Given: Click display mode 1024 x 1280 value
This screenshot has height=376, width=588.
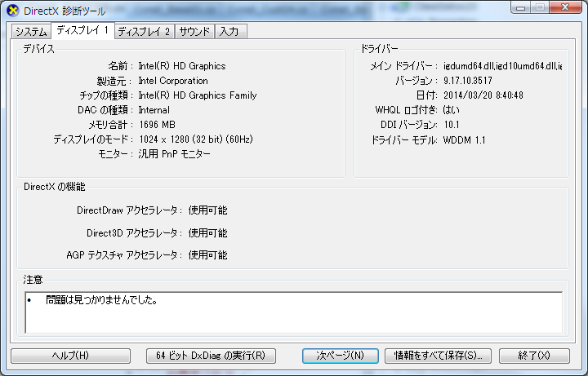Looking at the screenshot, I should pos(196,139).
